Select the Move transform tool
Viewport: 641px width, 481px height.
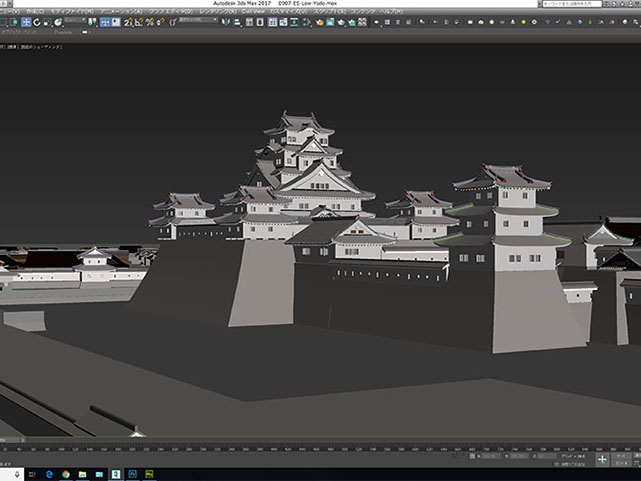tap(26, 22)
